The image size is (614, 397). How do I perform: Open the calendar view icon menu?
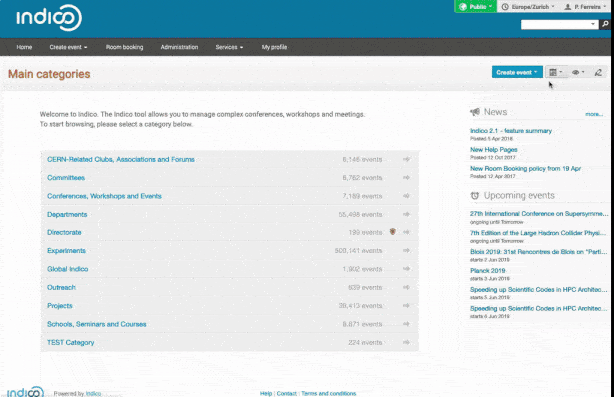click(x=556, y=72)
